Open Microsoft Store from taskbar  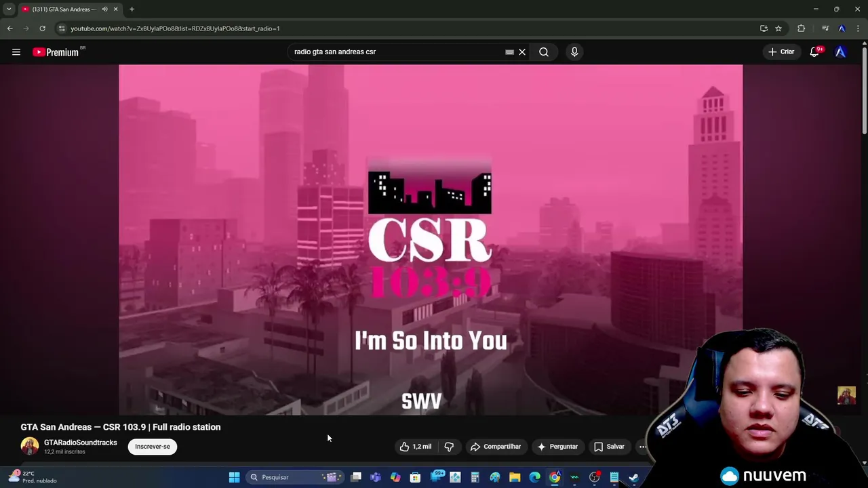[415, 477]
